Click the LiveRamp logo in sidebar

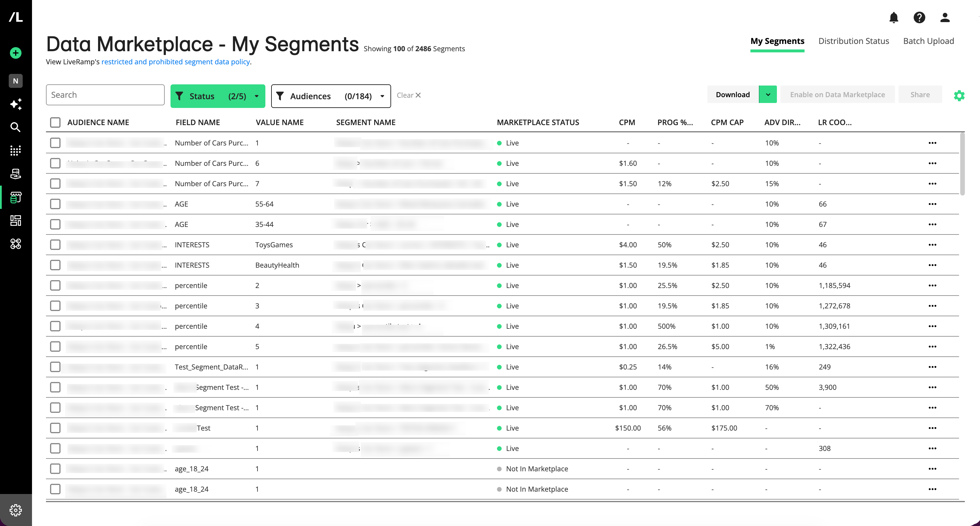pyautogui.click(x=16, y=17)
